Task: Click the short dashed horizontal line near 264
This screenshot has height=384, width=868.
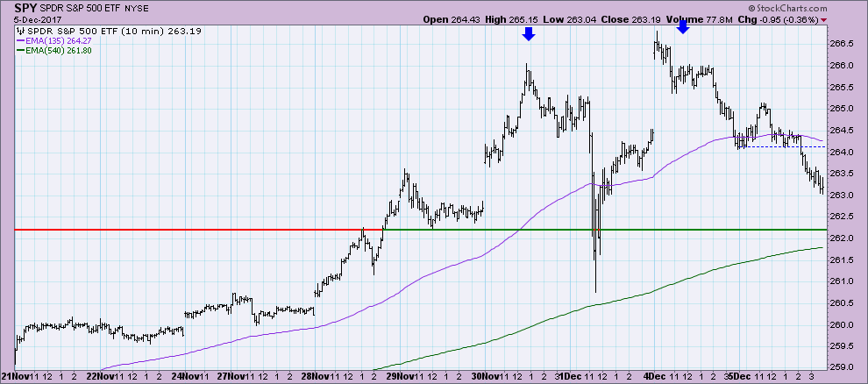Action: coord(780,147)
